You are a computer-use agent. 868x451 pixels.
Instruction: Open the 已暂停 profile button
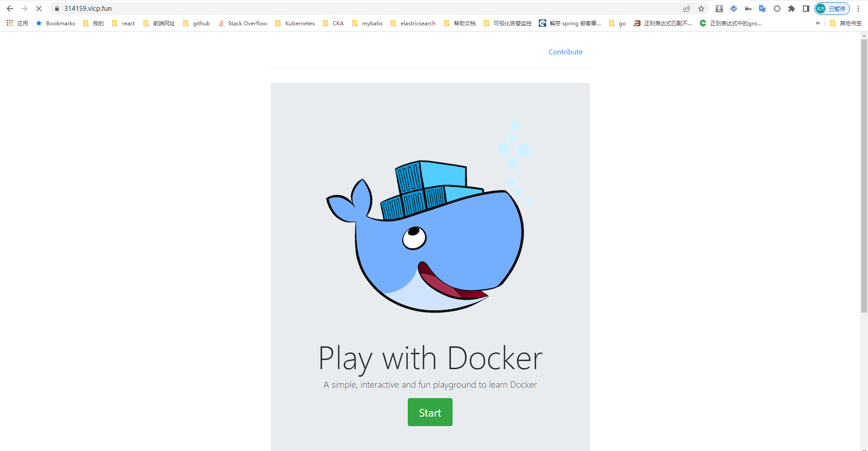pyautogui.click(x=832, y=9)
